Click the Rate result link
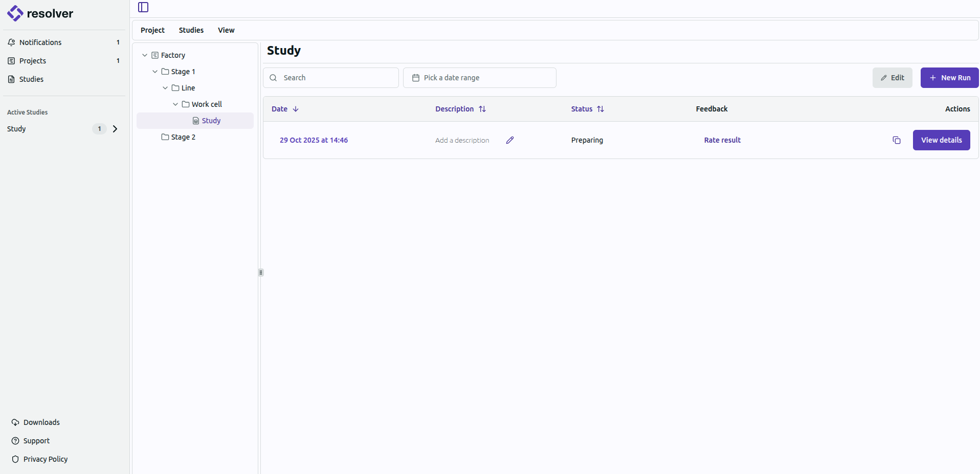The width and height of the screenshot is (980, 474). [x=722, y=140]
